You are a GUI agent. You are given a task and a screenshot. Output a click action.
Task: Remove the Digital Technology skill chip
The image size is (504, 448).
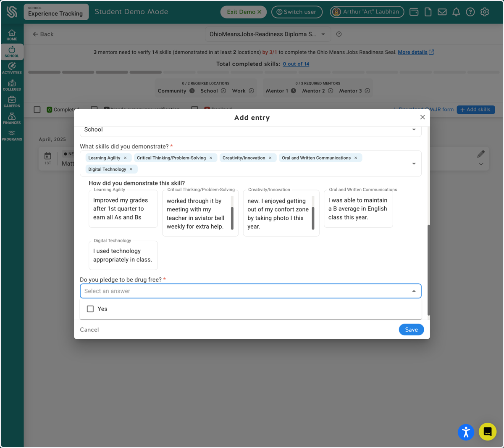131,169
